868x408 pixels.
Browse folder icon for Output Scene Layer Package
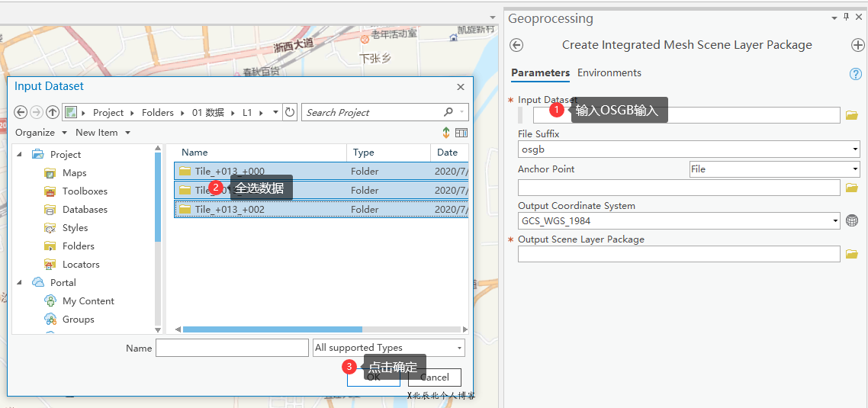point(852,254)
